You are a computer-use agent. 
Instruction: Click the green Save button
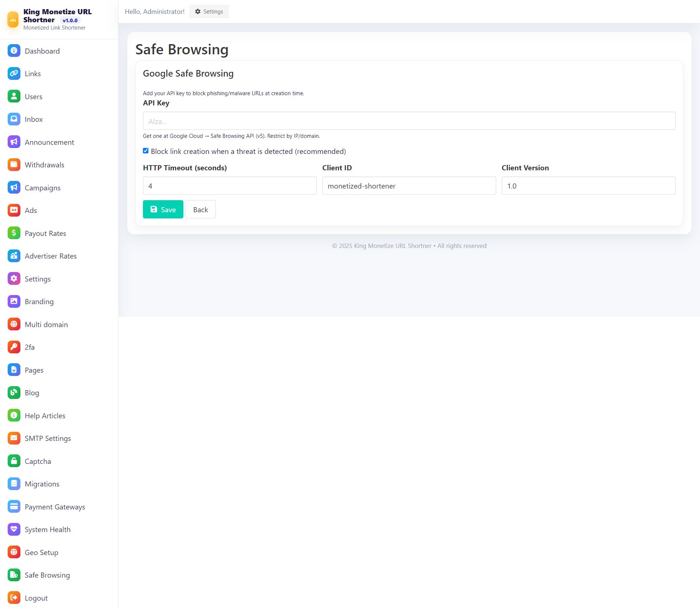(163, 209)
